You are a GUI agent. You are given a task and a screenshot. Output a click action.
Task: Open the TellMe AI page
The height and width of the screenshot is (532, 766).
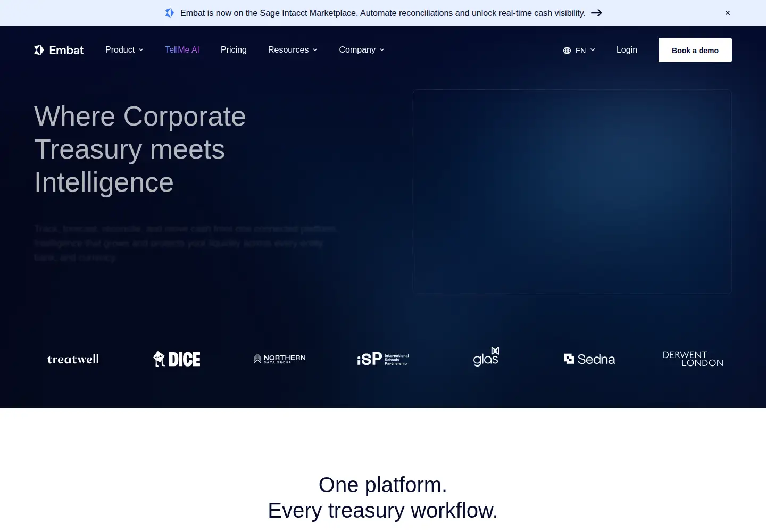click(182, 49)
